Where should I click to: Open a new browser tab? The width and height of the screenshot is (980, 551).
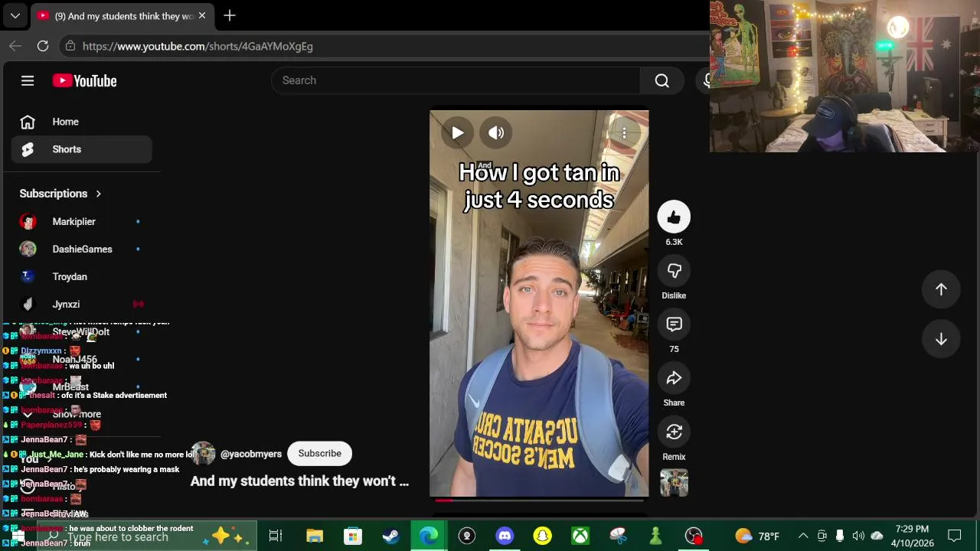(230, 15)
